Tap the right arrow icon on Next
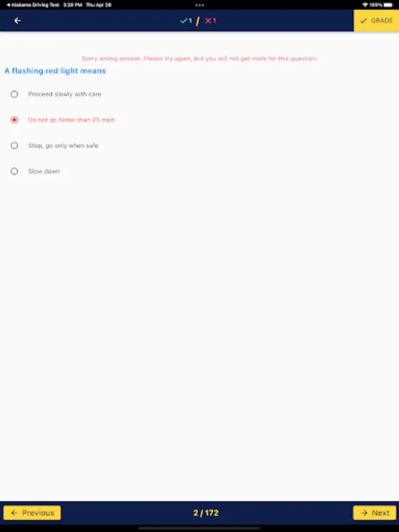The image size is (399, 532). pos(364,512)
